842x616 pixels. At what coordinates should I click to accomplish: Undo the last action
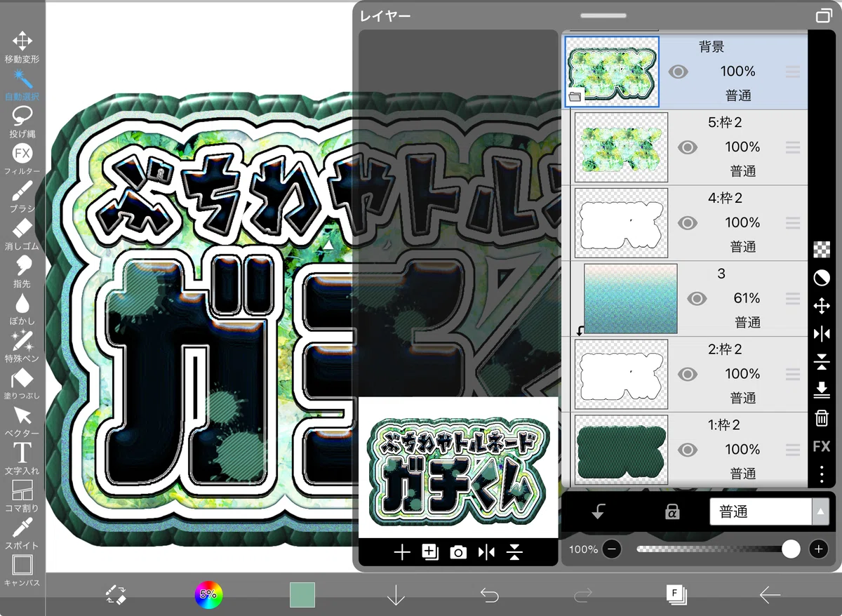pyautogui.click(x=489, y=595)
